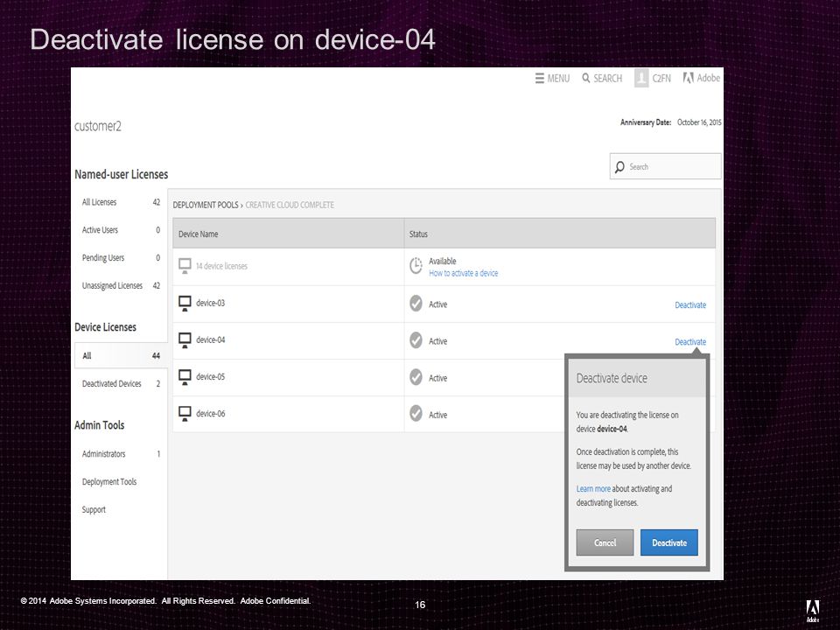Click the Adobe logo in header
Screen dimensions: 840x630
689,78
